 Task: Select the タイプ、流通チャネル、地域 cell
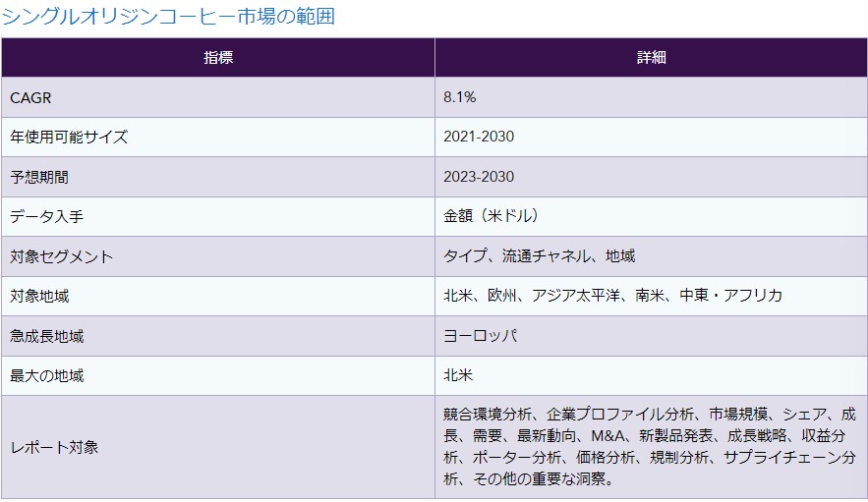pyautogui.click(x=651, y=256)
